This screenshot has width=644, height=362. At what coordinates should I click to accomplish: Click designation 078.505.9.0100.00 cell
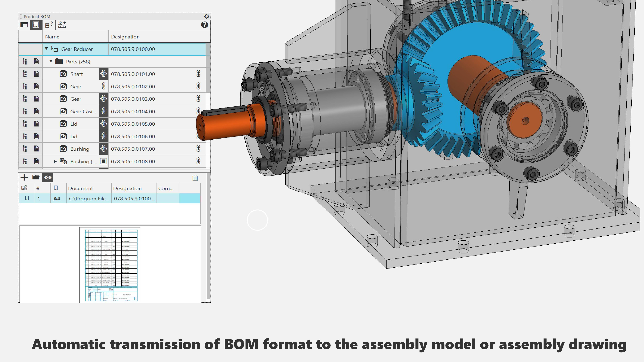(157, 49)
